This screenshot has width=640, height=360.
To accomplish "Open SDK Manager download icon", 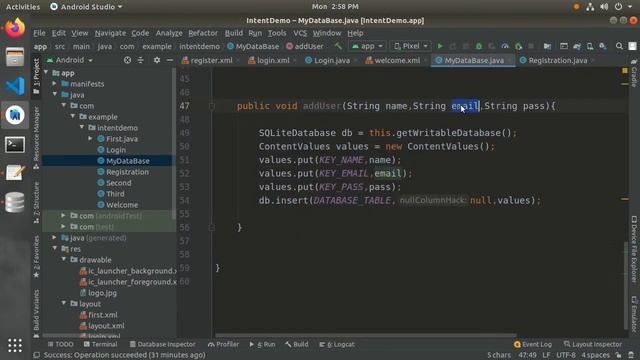I will [603, 46].
